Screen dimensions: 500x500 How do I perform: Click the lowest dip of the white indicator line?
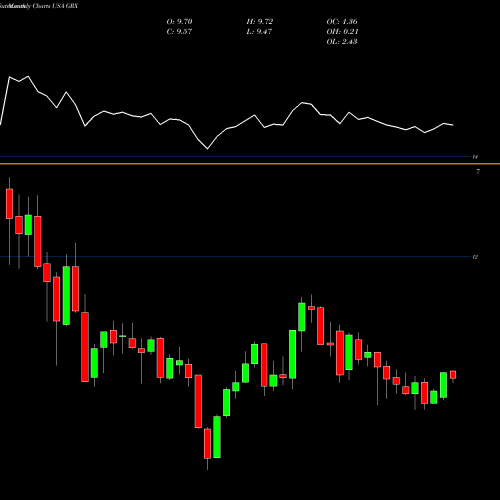(207, 149)
